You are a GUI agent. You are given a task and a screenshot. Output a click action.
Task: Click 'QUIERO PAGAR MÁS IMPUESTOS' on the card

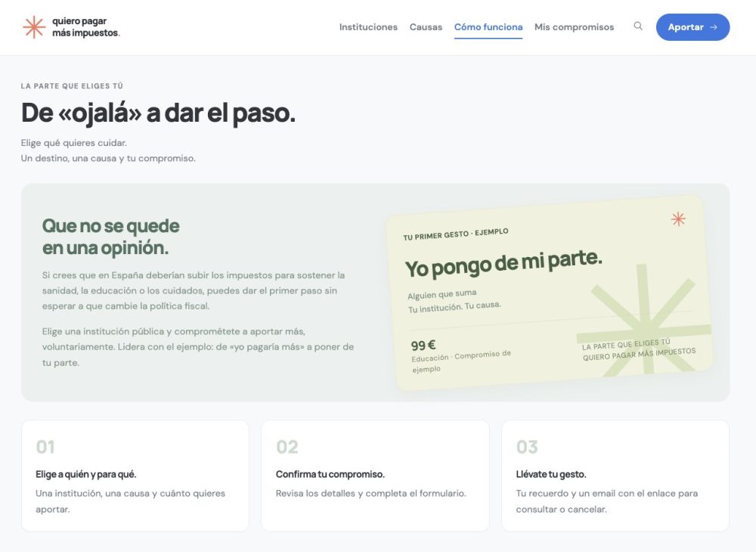(x=640, y=354)
